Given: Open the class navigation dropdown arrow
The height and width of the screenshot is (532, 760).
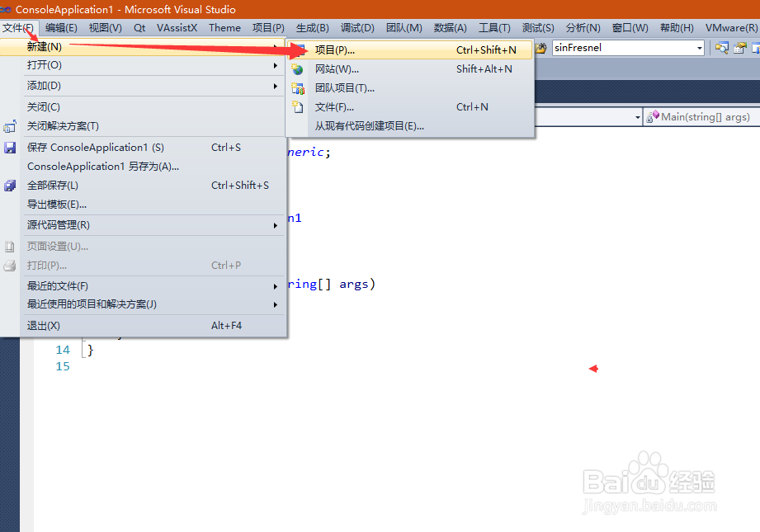Looking at the screenshot, I should tap(637, 117).
